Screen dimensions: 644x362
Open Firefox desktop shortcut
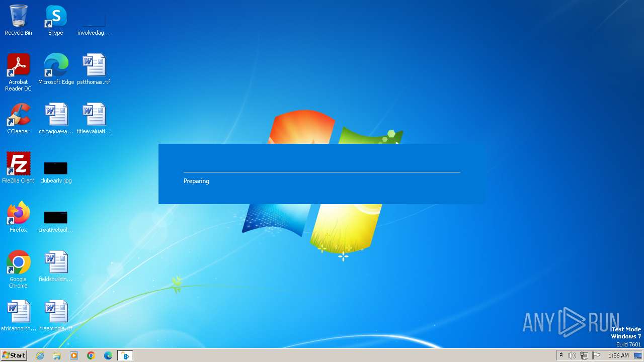point(18,217)
